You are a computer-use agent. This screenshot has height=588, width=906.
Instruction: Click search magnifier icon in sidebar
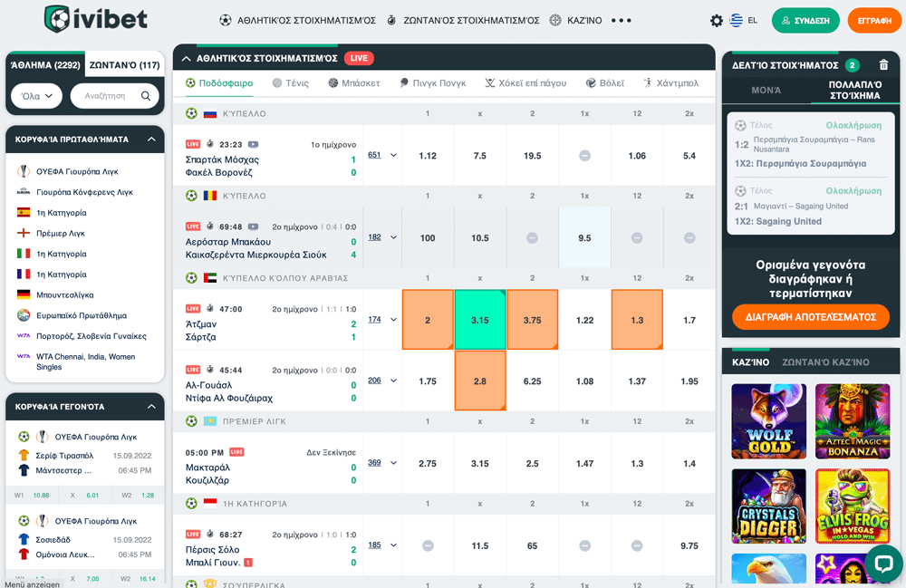tap(146, 96)
